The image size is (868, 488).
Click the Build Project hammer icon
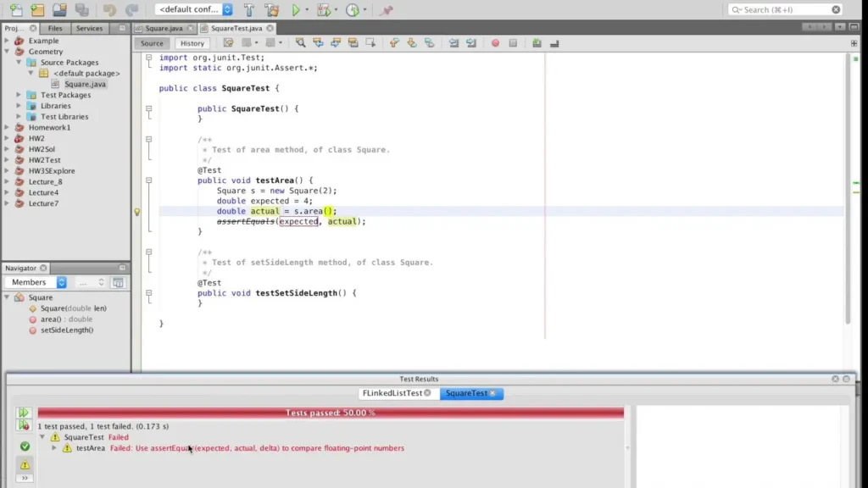click(x=248, y=10)
